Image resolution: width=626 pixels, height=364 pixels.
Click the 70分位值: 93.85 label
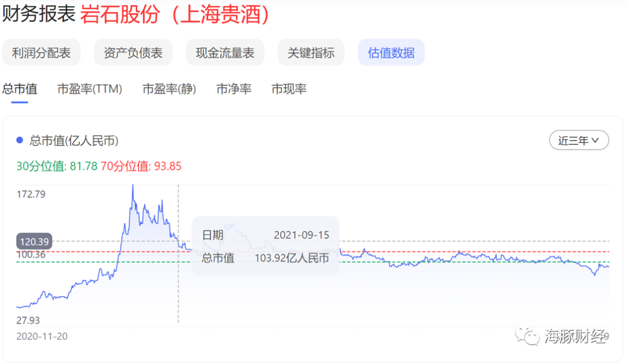(x=141, y=166)
